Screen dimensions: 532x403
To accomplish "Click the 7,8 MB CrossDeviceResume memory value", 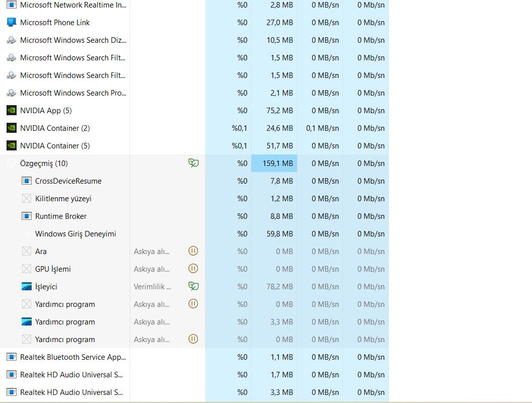I will 282,181.
